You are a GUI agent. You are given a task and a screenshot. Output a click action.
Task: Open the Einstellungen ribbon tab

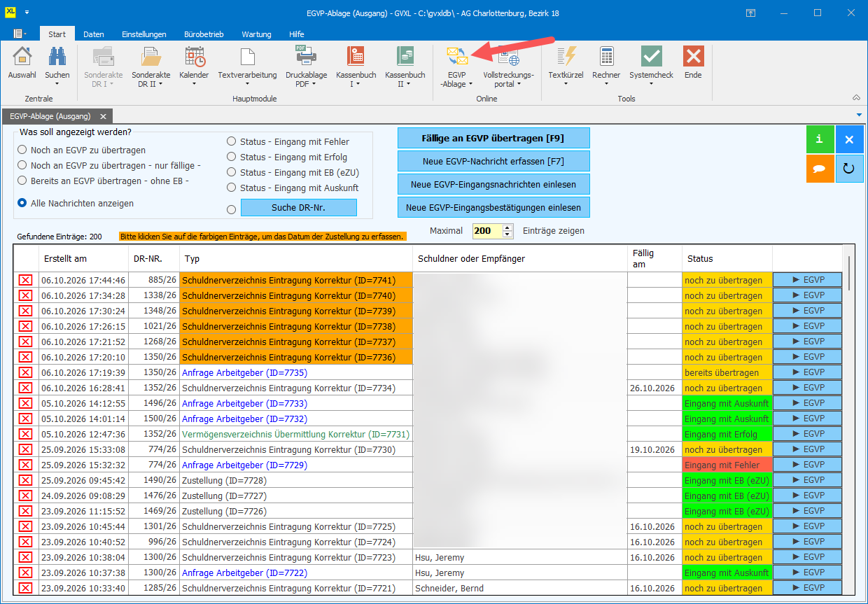(144, 34)
